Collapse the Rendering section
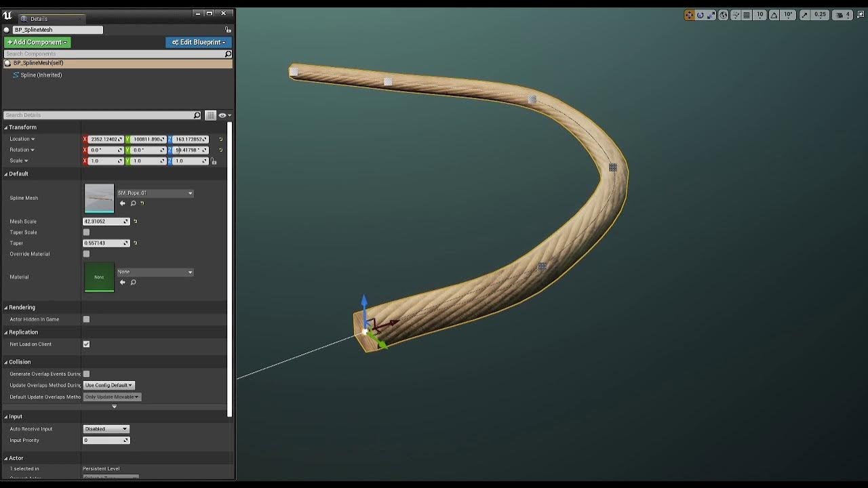The height and width of the screenshot is (488, 868). click(x=6, y=308)
